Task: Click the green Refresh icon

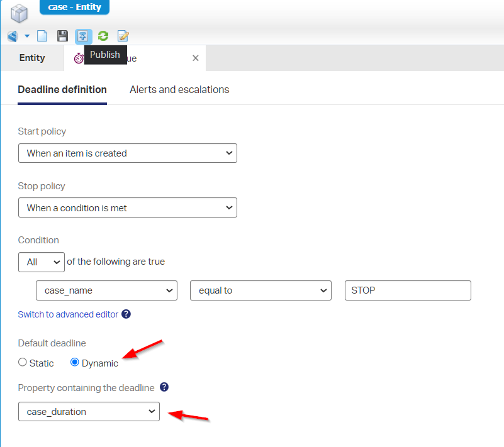Action: 103,36
